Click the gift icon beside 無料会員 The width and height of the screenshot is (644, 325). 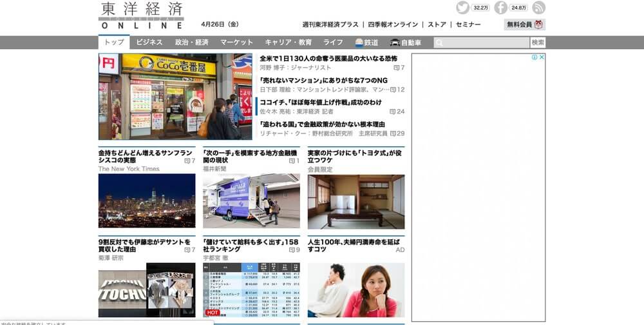pos(538,25)
